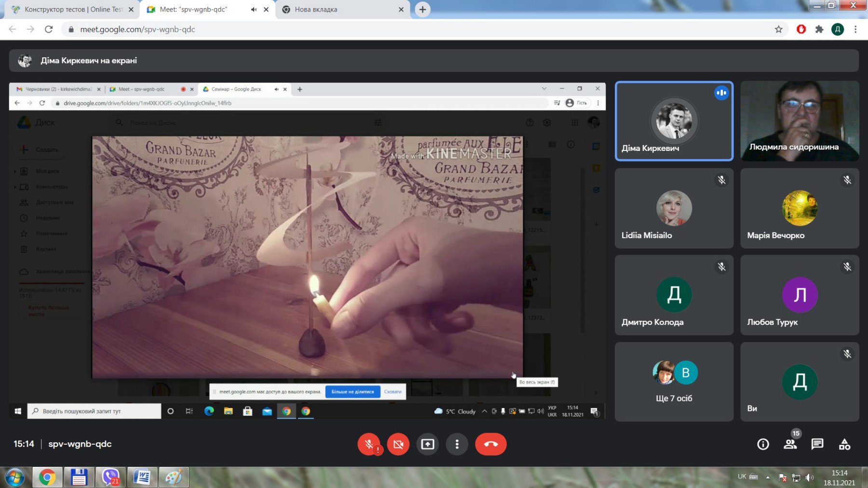Reload the Meet page
This screenshot has height=488, width=868.
(x=48, y=29)
